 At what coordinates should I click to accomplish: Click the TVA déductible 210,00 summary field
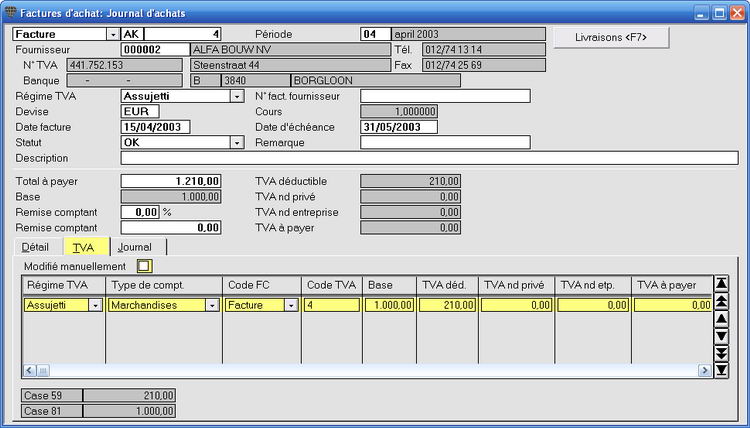[x=410, y=181]
